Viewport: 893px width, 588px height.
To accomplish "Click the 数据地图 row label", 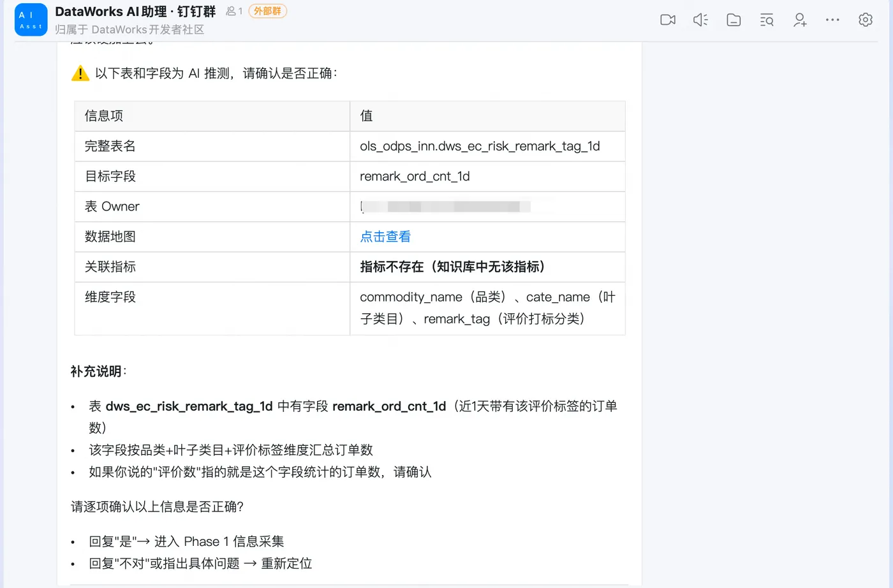I will [x=110, y=237].
